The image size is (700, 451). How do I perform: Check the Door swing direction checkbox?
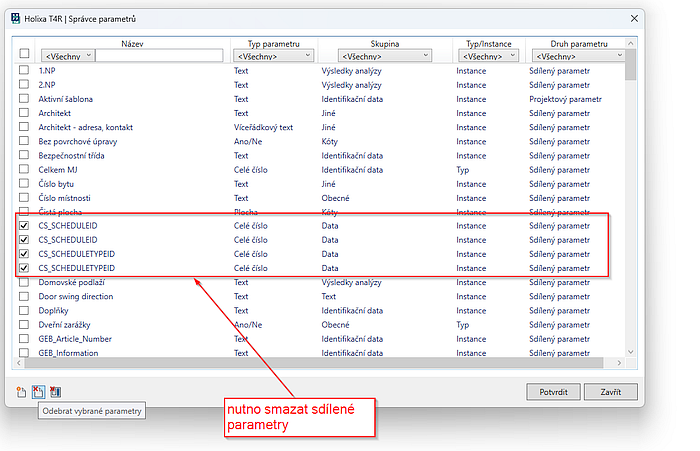pos(24,297)
